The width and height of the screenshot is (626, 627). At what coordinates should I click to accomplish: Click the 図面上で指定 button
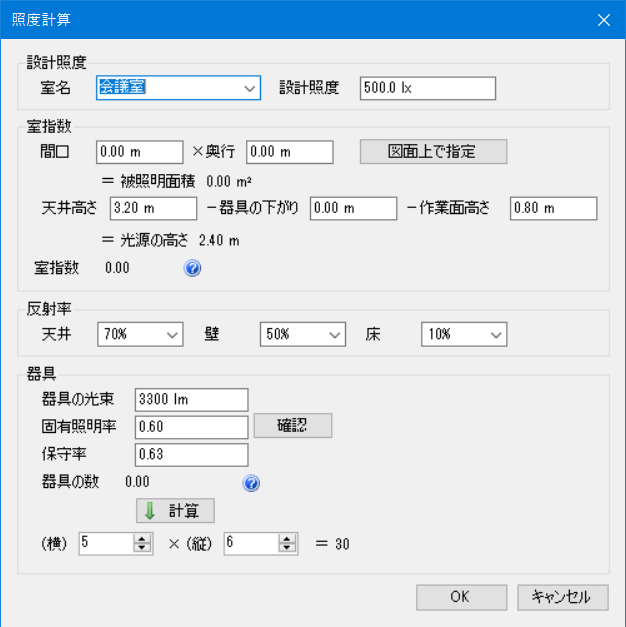[433, 152]
